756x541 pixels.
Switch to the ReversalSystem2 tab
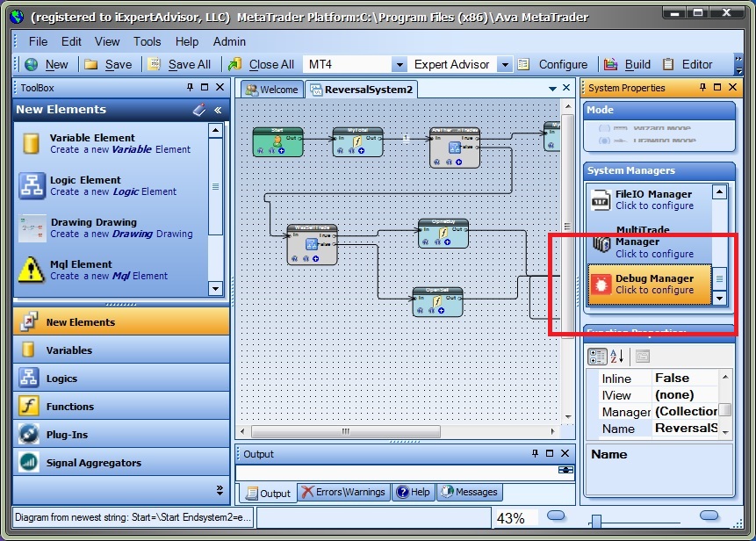pos(362,90)
